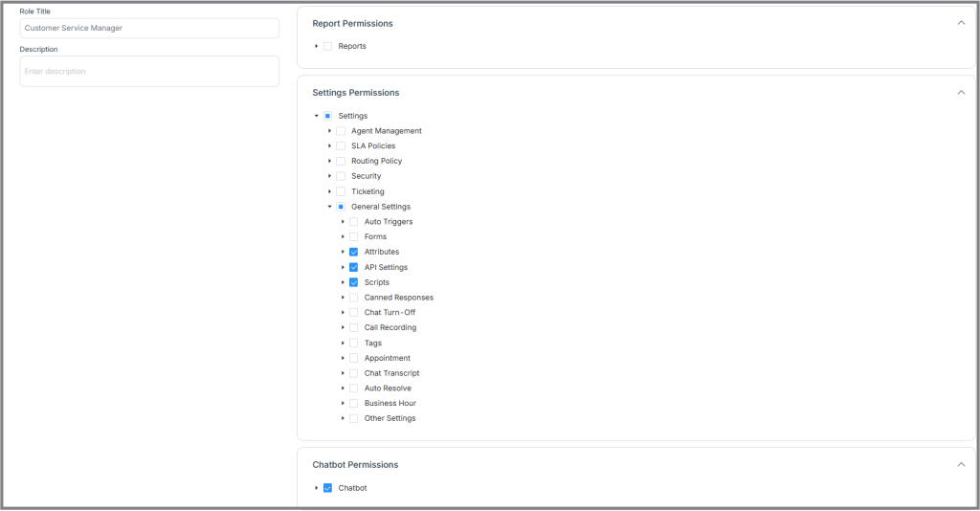Collapse the Chatbot Permissions section chevron

tap(961, 465)
